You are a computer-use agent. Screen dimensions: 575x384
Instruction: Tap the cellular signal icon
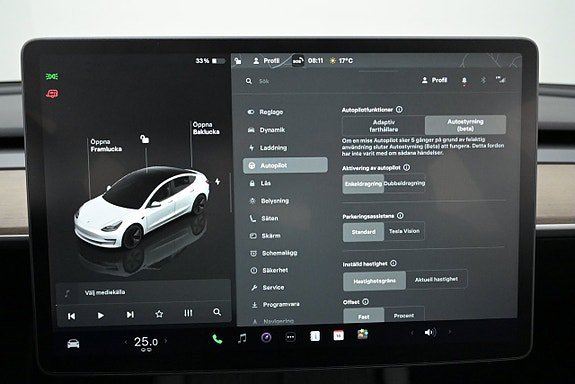(x=501, y=80)
